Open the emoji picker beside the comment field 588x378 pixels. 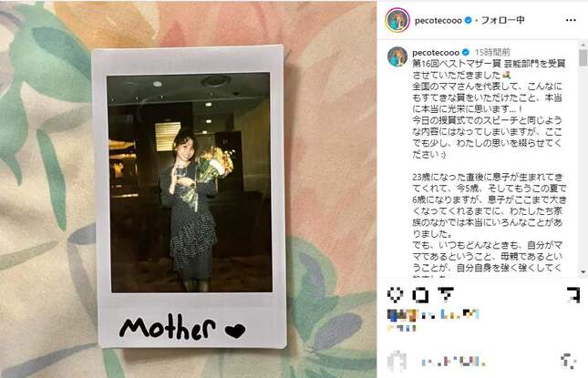pos(397,362)
